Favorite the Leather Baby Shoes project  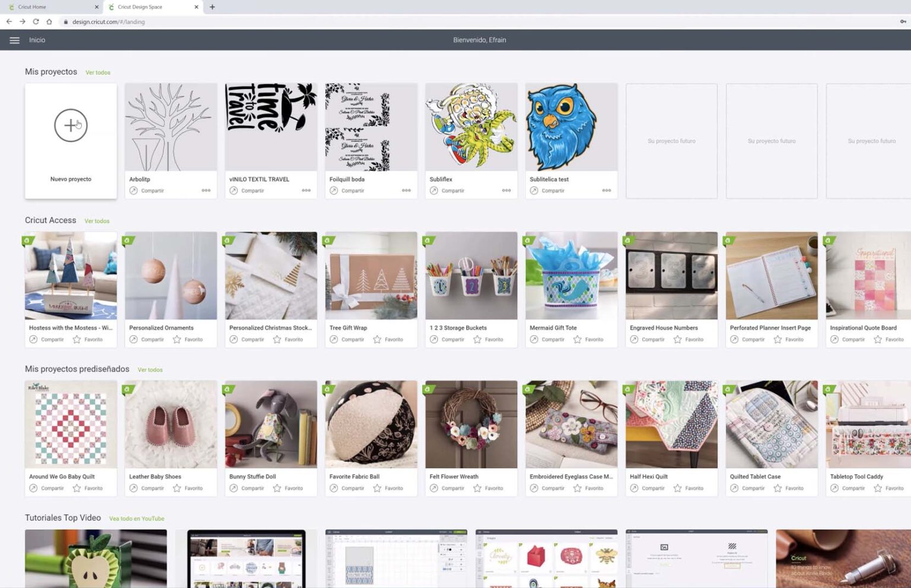[x=177, y=488]
